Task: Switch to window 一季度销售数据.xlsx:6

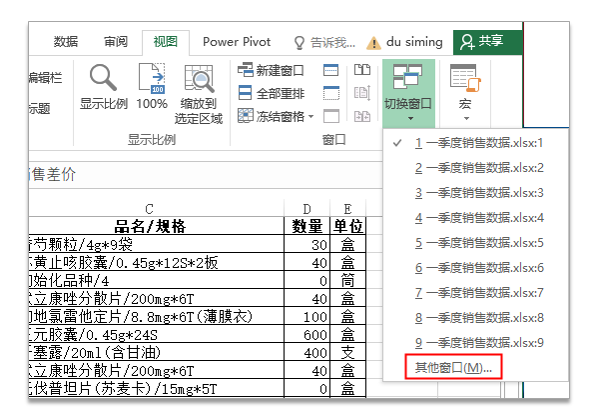Action: [x=476, y=268]
